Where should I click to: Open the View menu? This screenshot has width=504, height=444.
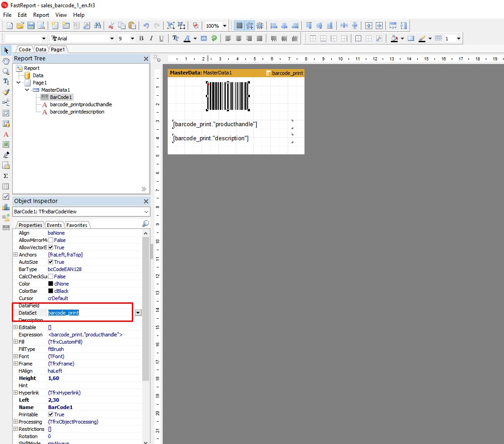(61, 15)
